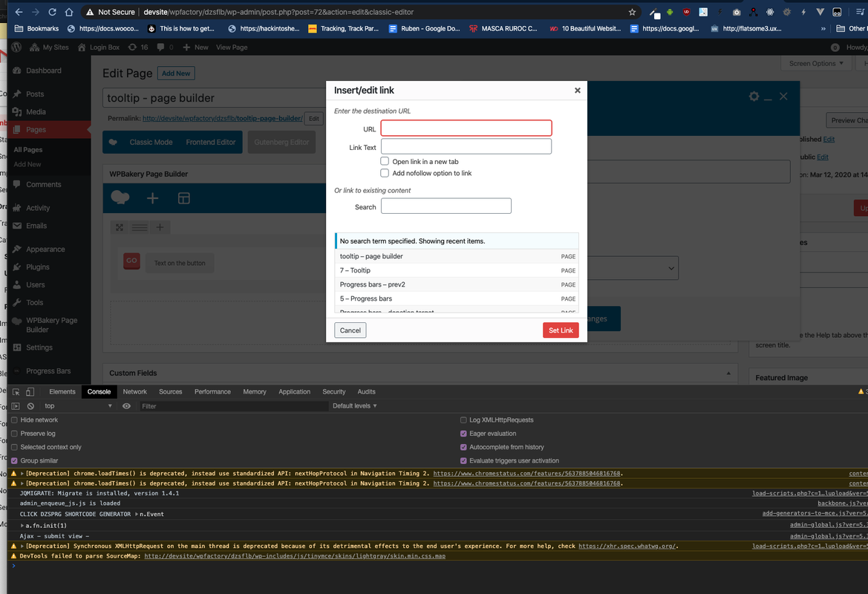Bookmark this page with the star icon
Image resolution: width=868 pixels, height=594 pixels.
[x=632, y=12]
